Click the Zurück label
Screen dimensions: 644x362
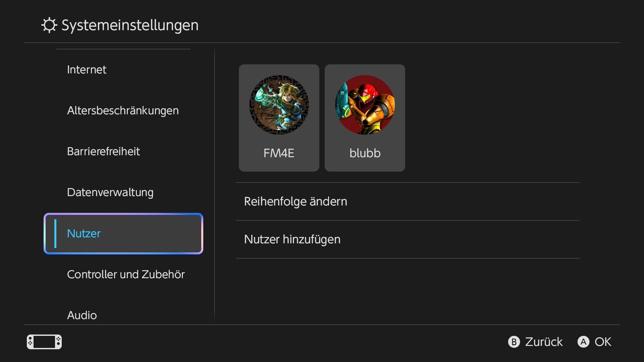pos(544,342)
